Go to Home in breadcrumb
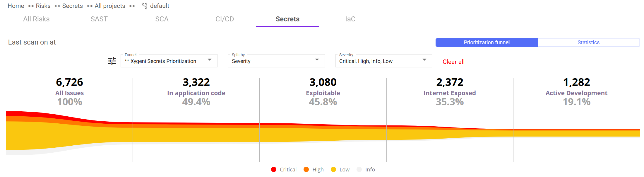 click(x=16, y=6)
